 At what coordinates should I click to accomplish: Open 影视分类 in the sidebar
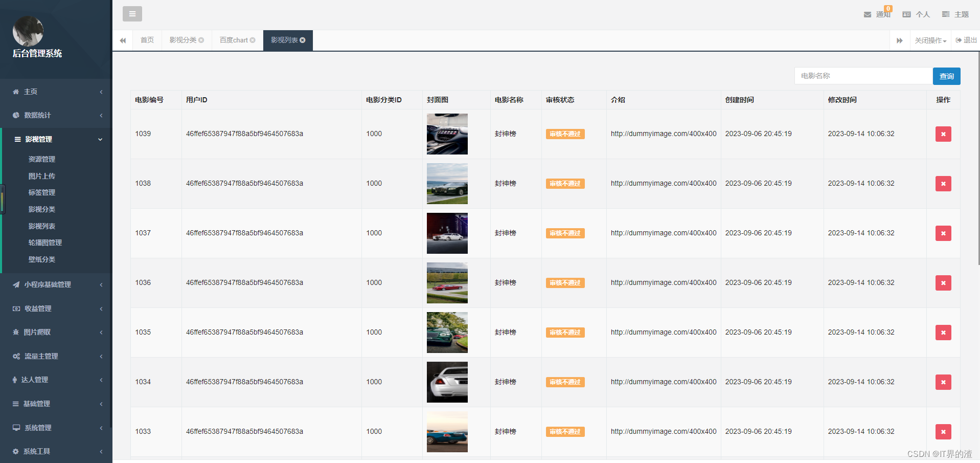[42, 209]
